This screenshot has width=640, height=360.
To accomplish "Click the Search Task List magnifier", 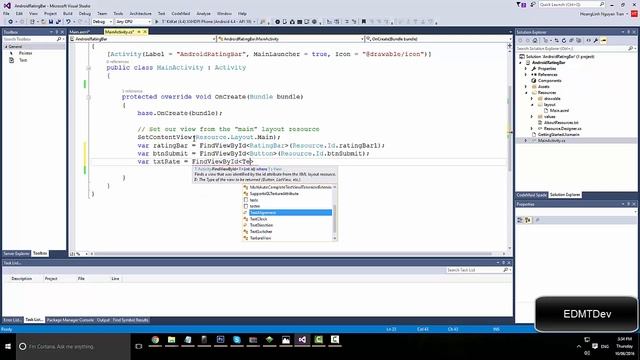I will click(505, 270).
